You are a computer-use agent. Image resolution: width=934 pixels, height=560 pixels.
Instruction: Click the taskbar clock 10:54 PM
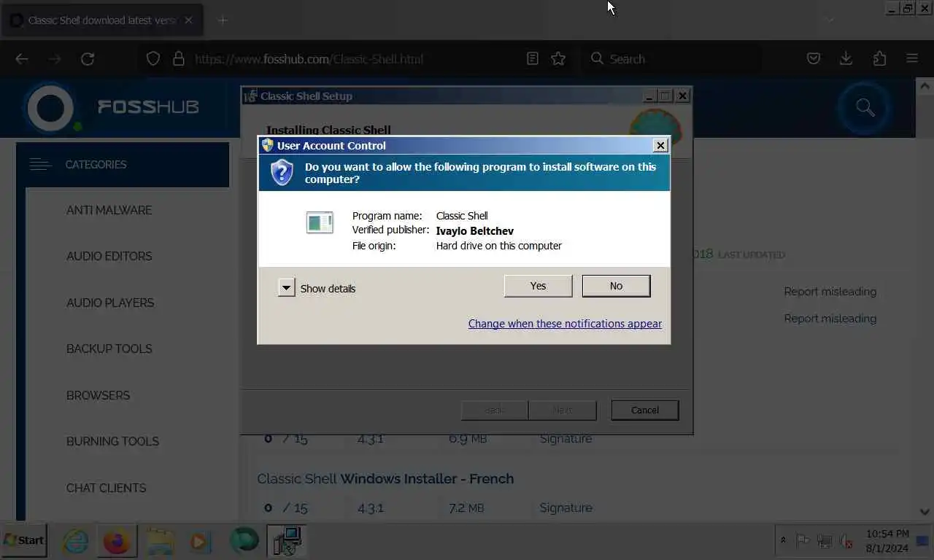(x=887, y=534)
